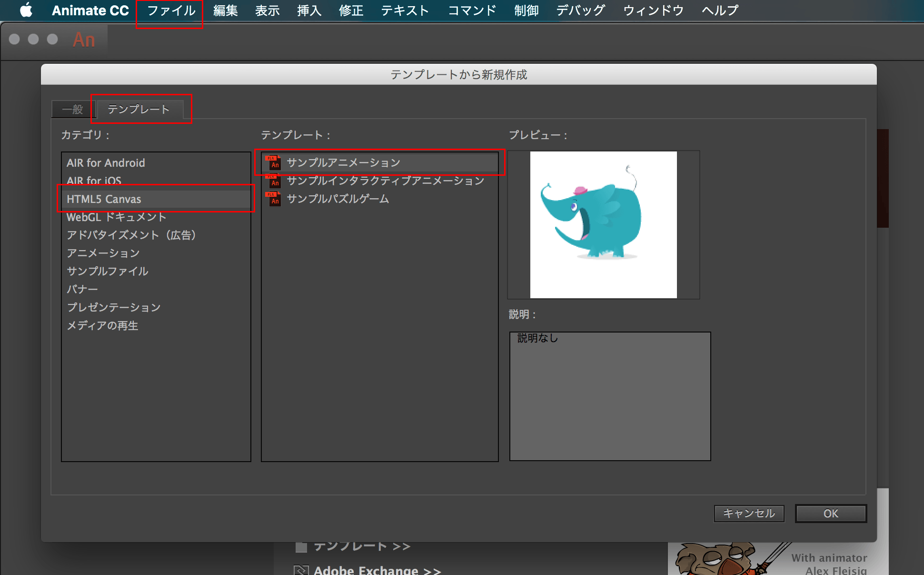924x575 pixels.
Task: Open the コマンド menu
Action: [472, 10]
